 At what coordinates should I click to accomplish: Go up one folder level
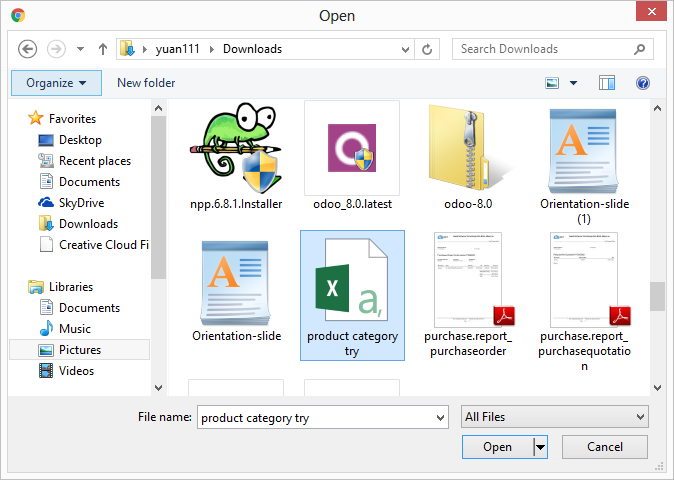pos(103,49)
